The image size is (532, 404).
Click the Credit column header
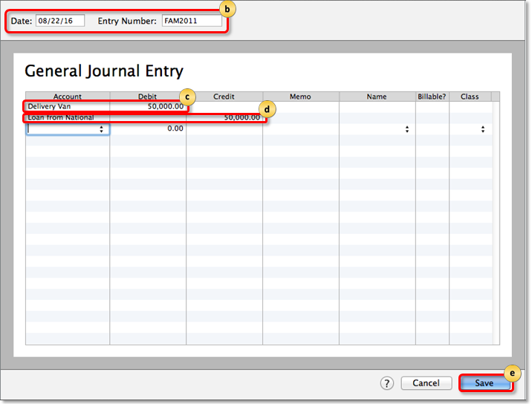[224, 97]
